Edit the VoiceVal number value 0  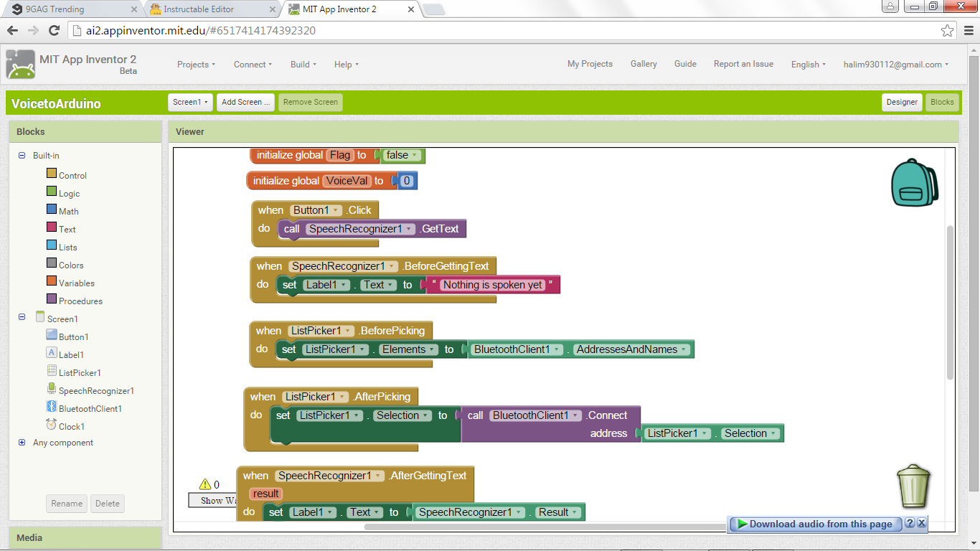point(407,181)
